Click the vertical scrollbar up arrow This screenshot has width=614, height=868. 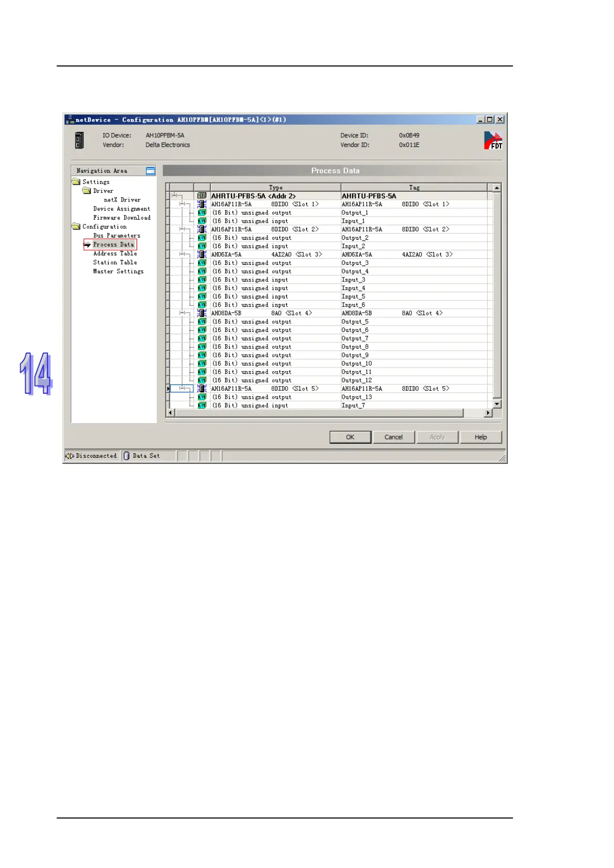point(497,188)
